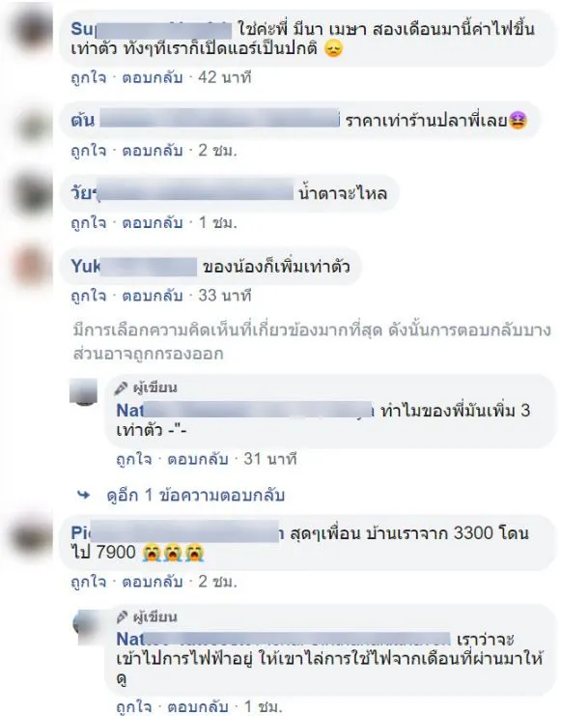Reply to the 3300 to 7900 comment
Viewport: 588px width, 716px height.
pos(152,582)
